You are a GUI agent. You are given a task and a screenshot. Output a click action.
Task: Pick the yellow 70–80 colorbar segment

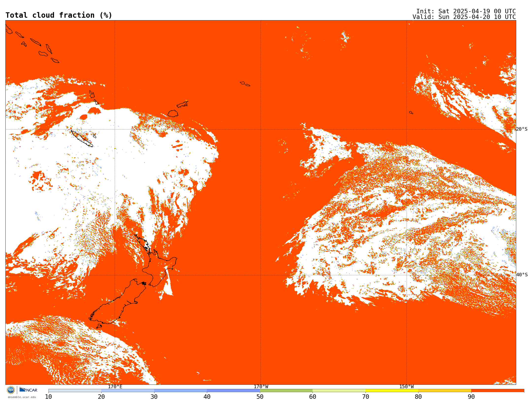pos(392,391)
